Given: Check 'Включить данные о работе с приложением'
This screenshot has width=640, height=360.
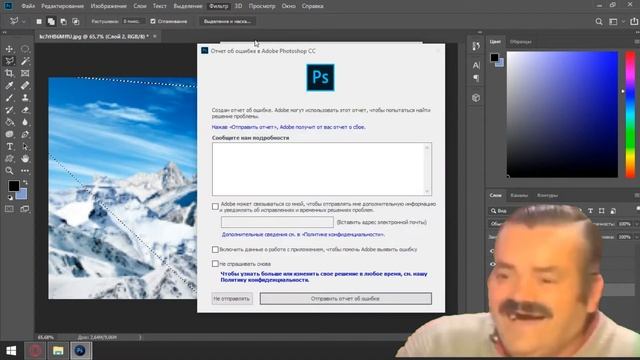Looking at the screenshot, I should tap(215, 249).
